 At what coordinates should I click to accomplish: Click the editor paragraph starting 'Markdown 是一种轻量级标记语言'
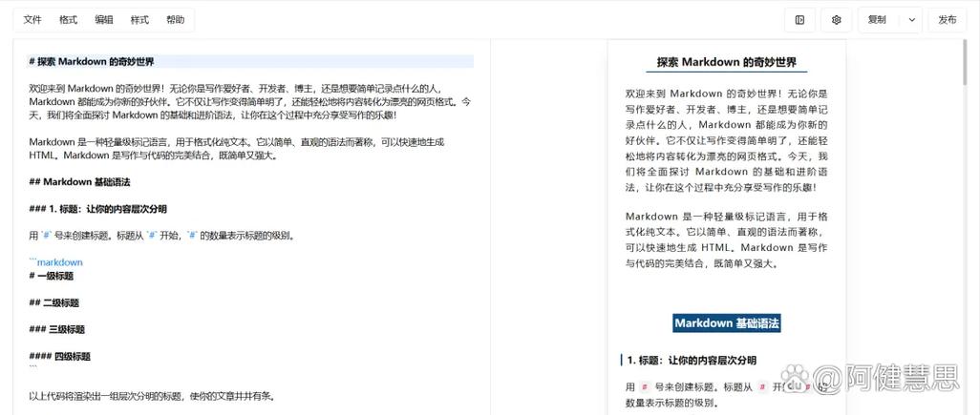pos(237,149)
